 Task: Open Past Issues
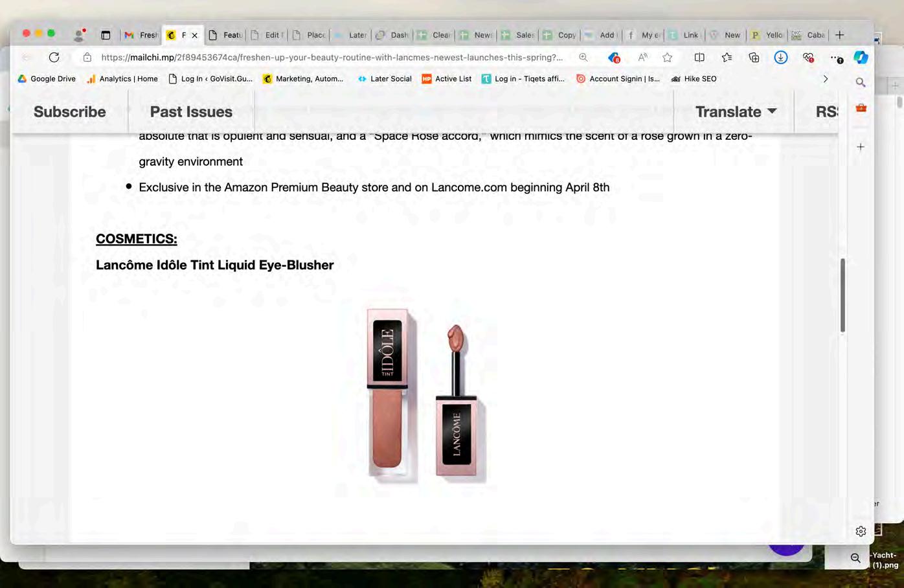point(191,111)
